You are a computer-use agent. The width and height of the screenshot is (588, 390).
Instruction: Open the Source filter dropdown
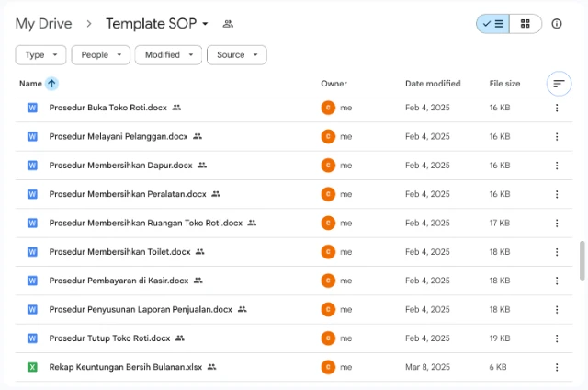click(x=236, y=55)
